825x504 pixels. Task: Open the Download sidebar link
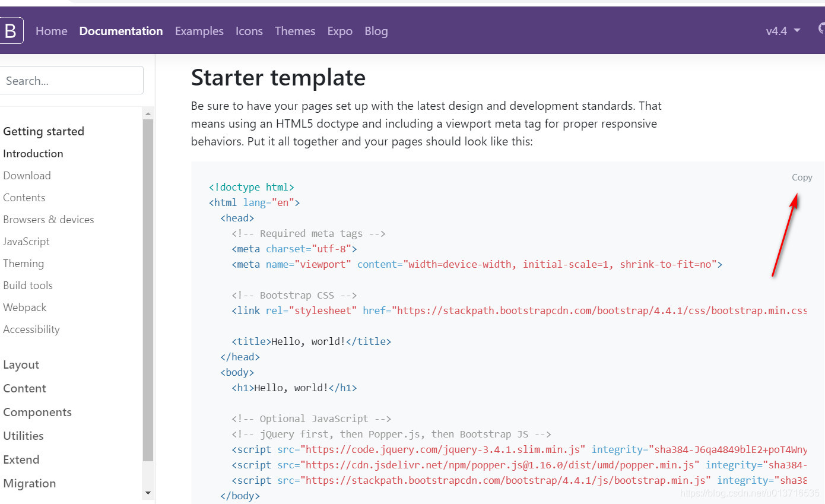coord(27,176)
